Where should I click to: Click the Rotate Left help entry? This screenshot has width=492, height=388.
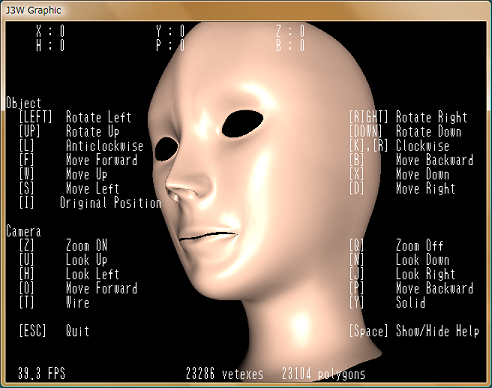tap(98, 117)
